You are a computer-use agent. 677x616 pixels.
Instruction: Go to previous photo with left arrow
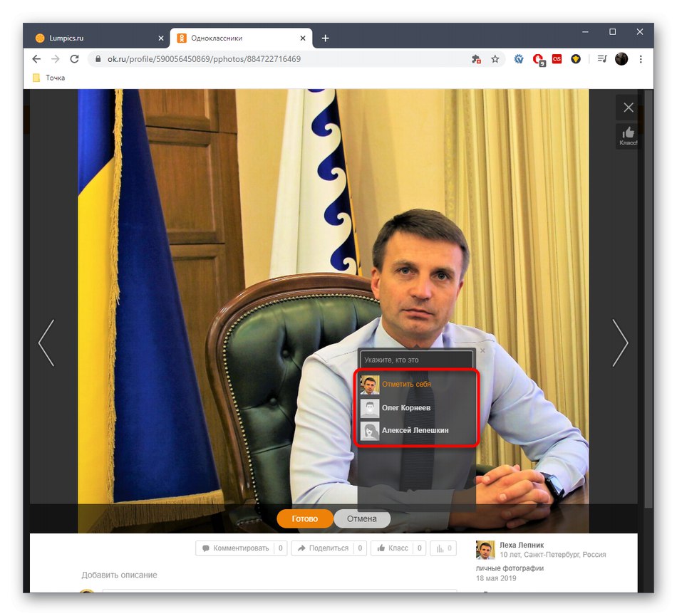47,343
